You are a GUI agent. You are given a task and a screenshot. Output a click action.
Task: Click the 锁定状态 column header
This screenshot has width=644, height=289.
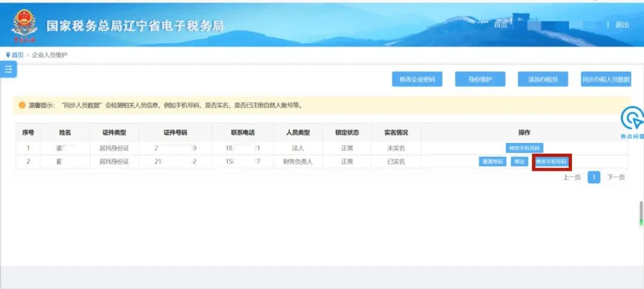347,133
